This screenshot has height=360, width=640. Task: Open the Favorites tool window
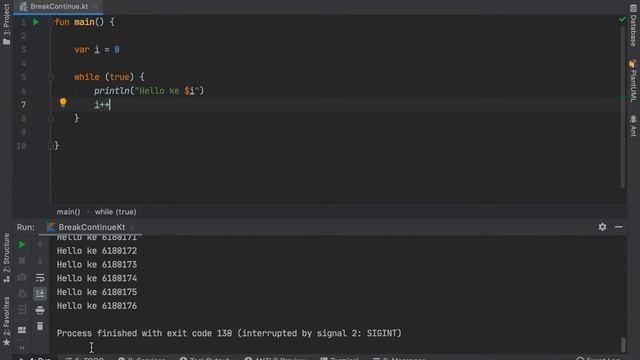click(x=7, y=321)
